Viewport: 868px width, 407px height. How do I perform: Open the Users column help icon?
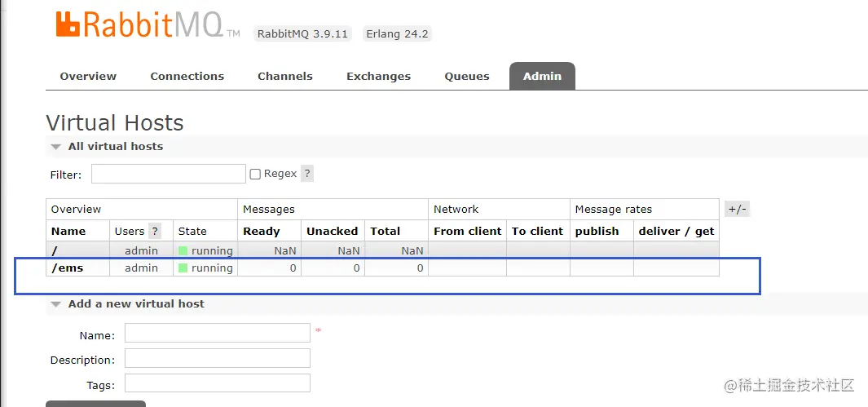[x=154, y=232]
